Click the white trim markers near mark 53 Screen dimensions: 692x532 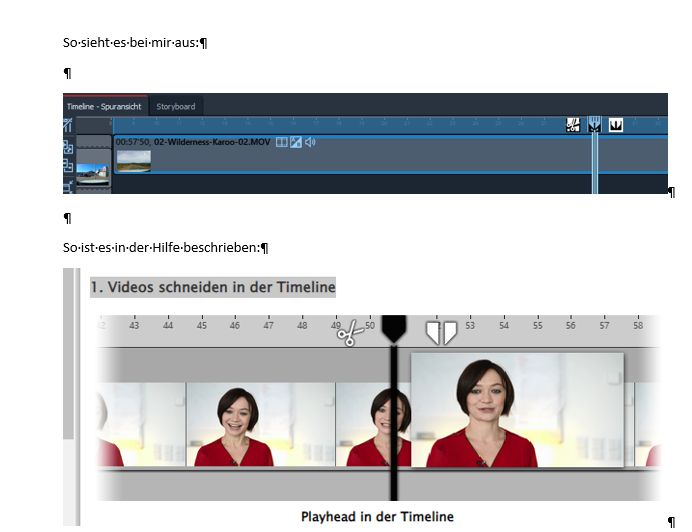tap(441, 332)
